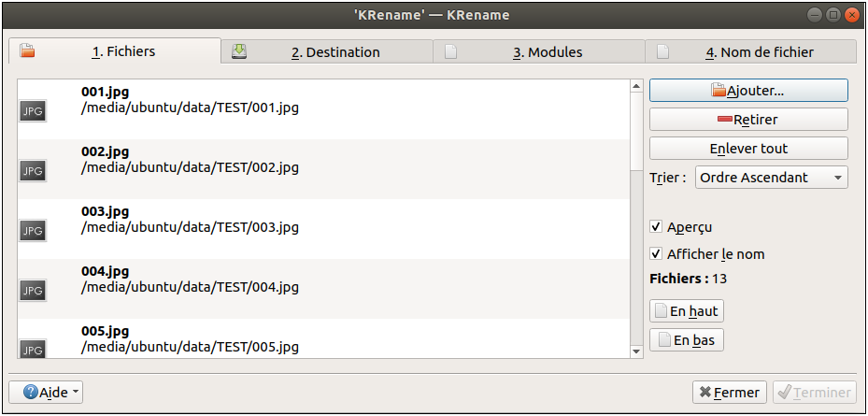This screenshot has height=416, width=868.
Task: Toggle Afficher le nom checkbox
Action: (x=657, y=253)
